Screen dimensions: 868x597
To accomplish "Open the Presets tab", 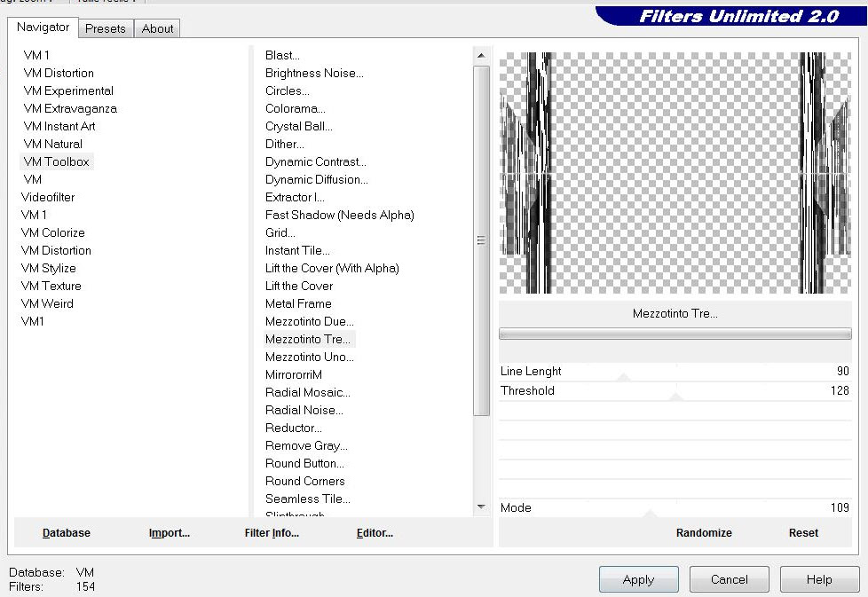I will 106,28.
